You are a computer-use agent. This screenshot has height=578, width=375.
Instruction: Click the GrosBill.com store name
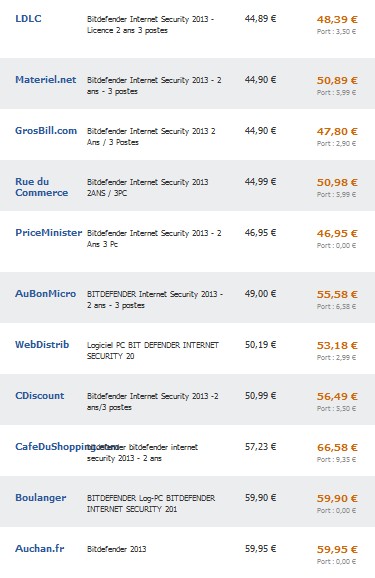point(46,130)
